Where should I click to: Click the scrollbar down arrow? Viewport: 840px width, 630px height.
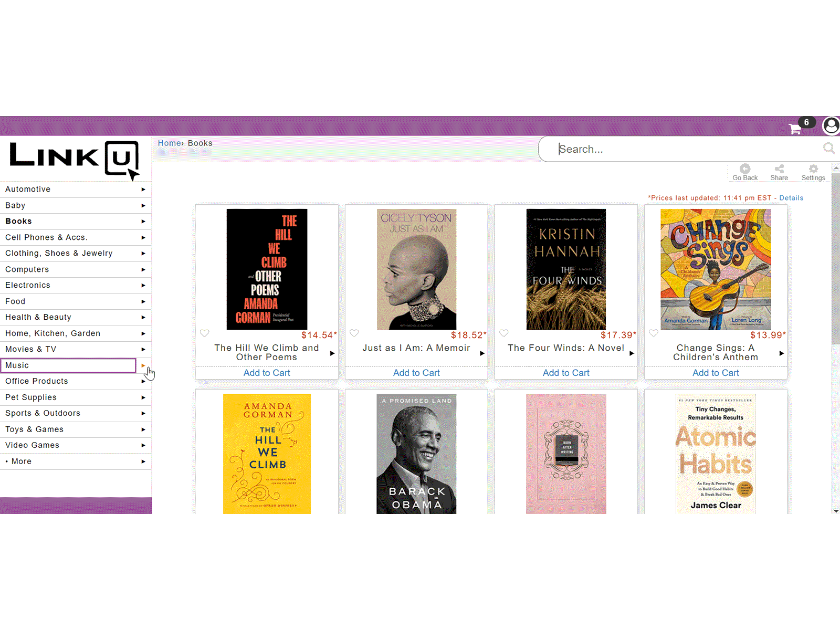[x=836, y=511]
